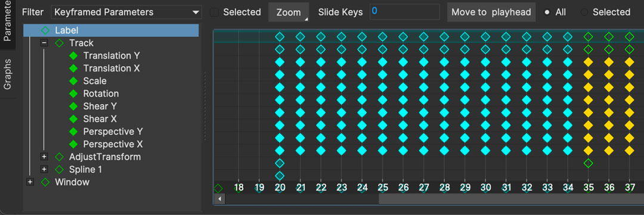644x215 pixels.
Task: Click the green diamond beside Translation X
Action: coord(73,68)
